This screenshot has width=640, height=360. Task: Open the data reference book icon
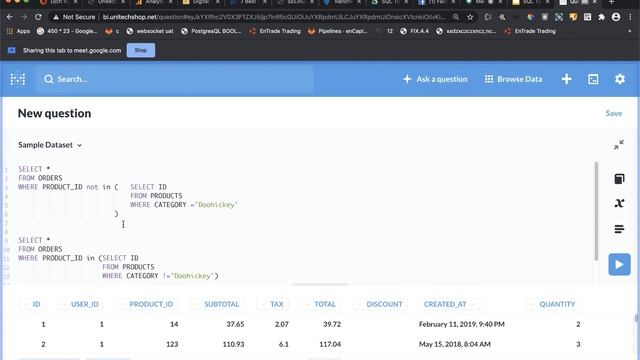[619, 179]
